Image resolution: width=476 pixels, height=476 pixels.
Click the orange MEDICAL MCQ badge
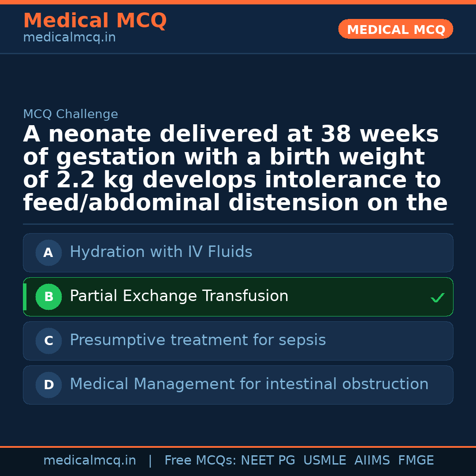tap(396, 30)
